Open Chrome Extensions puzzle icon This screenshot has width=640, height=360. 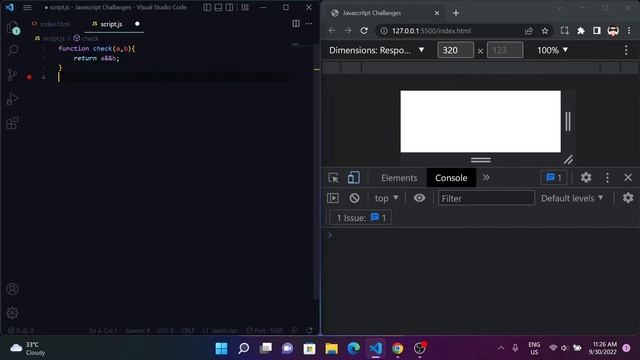click(x=580, y=31)
